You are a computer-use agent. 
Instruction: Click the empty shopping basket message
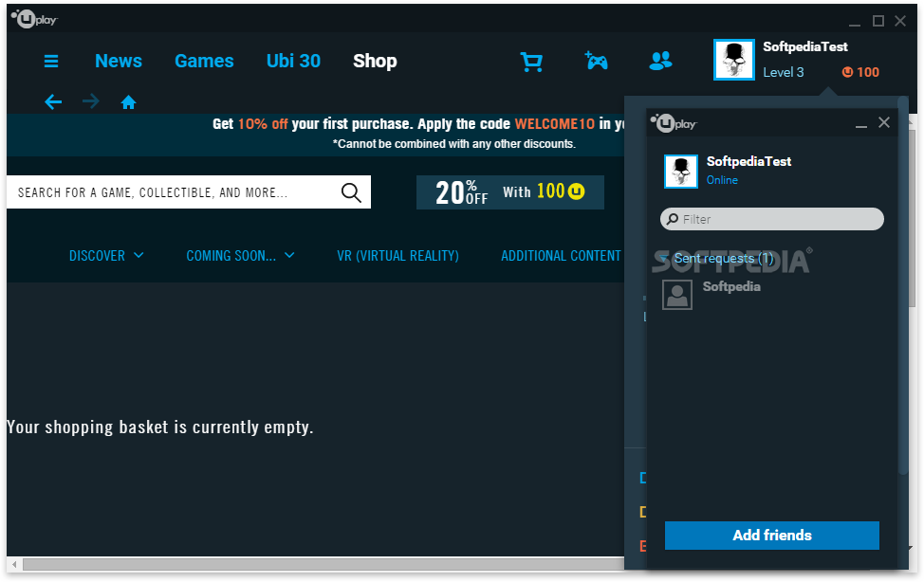coord(159,427)
